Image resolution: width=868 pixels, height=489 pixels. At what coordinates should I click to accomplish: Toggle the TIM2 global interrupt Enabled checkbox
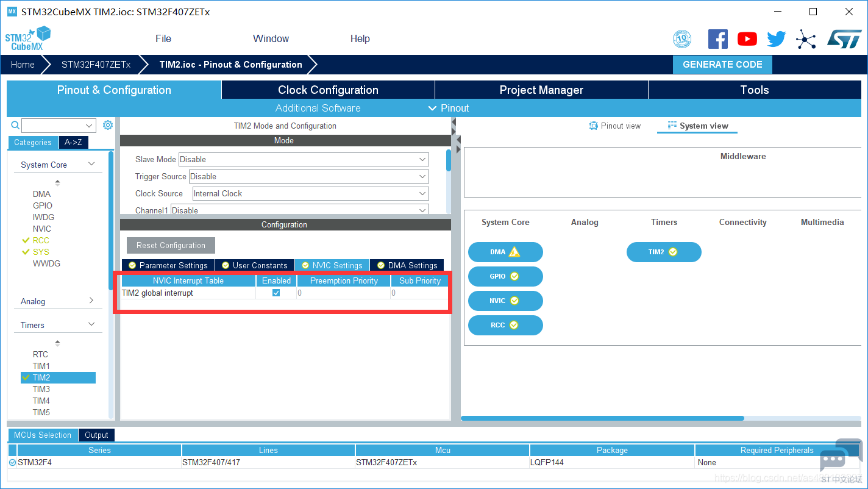[x=276, y=293]
